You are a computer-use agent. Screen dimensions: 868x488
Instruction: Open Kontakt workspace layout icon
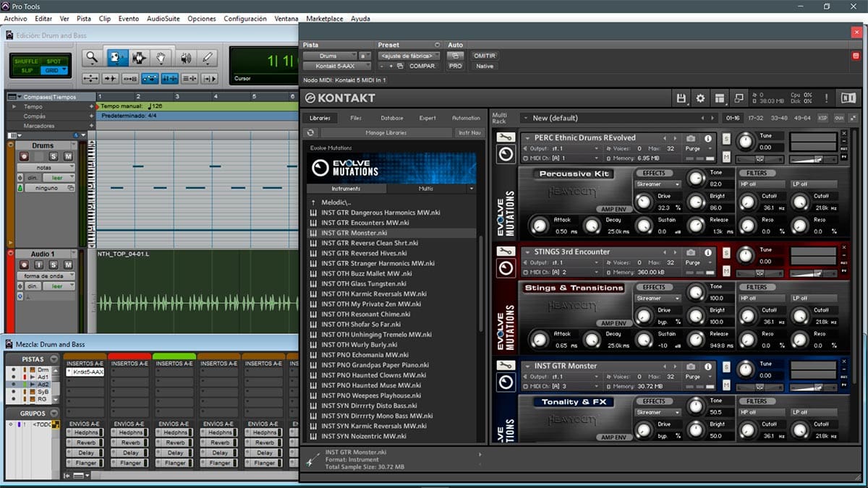(x=720, y=98)
